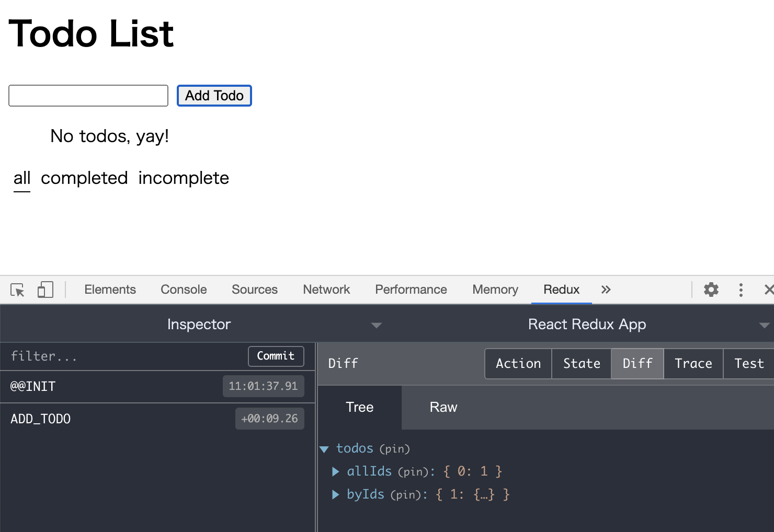Open the Console tab in DevTools
The image size is (774, 532).
tap(184, 290)
